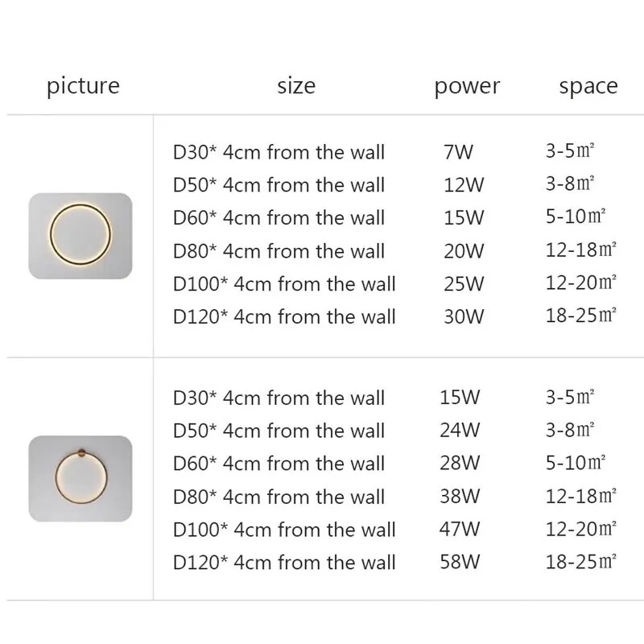Click the 5-10㎡ space value next to 28W
Screen dimensions: 644x644
[576, 462]
